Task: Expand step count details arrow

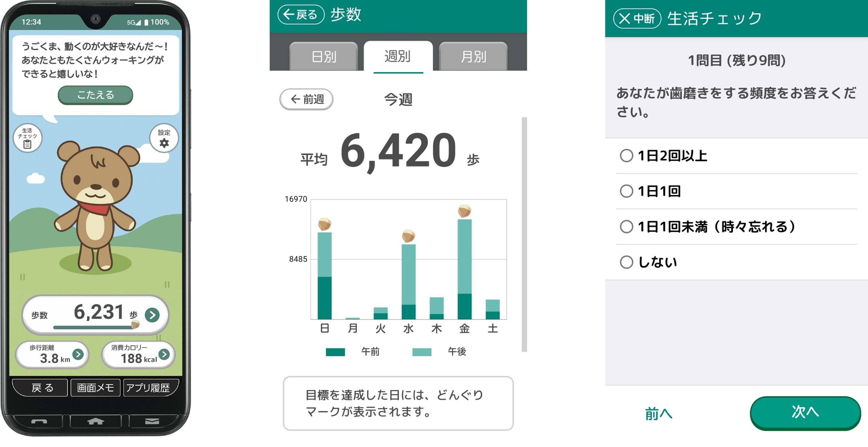Action: coord(152,315)
